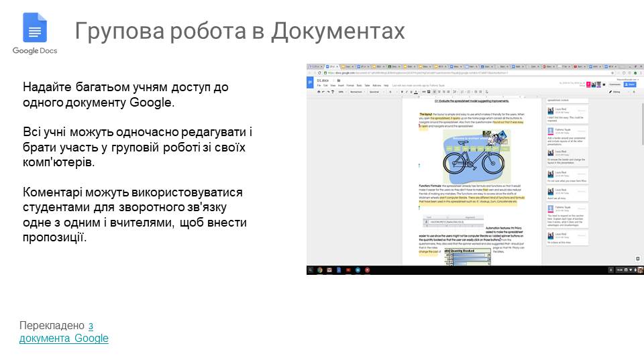This screenshot has width=644, height=362.
Task: Open Chrome from the Chromebook shelf
Action: tap(320, 269)
